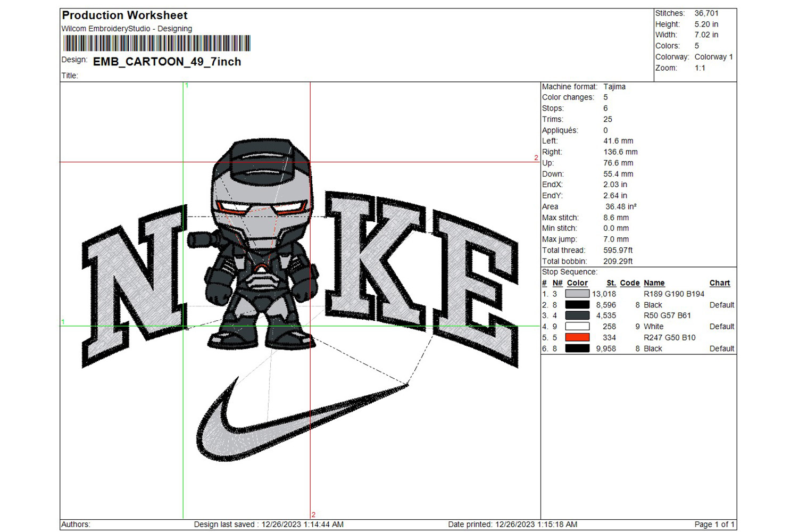Click the Up value 76.6 mm
This screenshot has width=799, height=532.
click(618, 163)
